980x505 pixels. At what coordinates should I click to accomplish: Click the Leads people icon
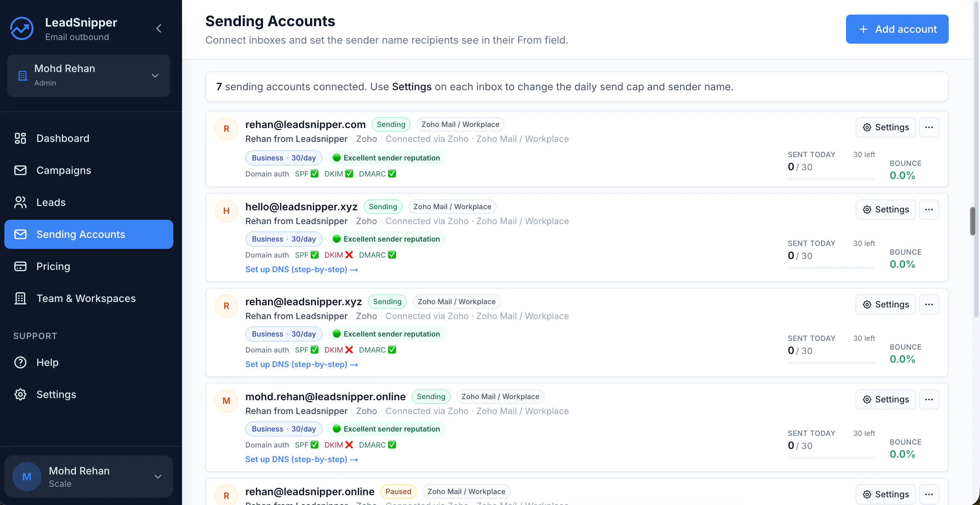coord(20,202)
